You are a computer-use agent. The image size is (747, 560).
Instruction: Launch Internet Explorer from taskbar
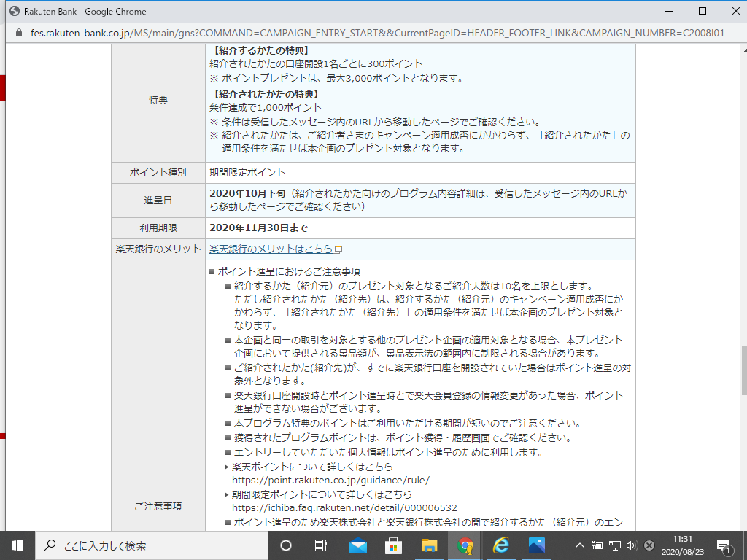[500, 545]
